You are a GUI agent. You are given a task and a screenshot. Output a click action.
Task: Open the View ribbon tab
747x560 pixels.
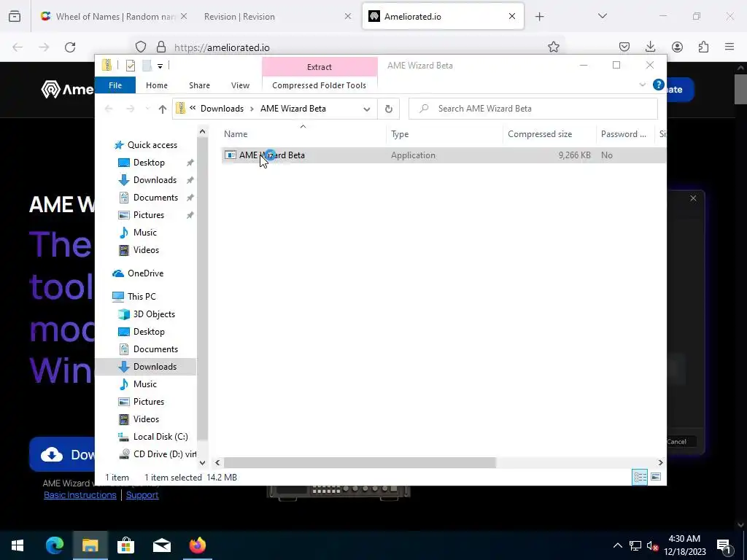240,85
